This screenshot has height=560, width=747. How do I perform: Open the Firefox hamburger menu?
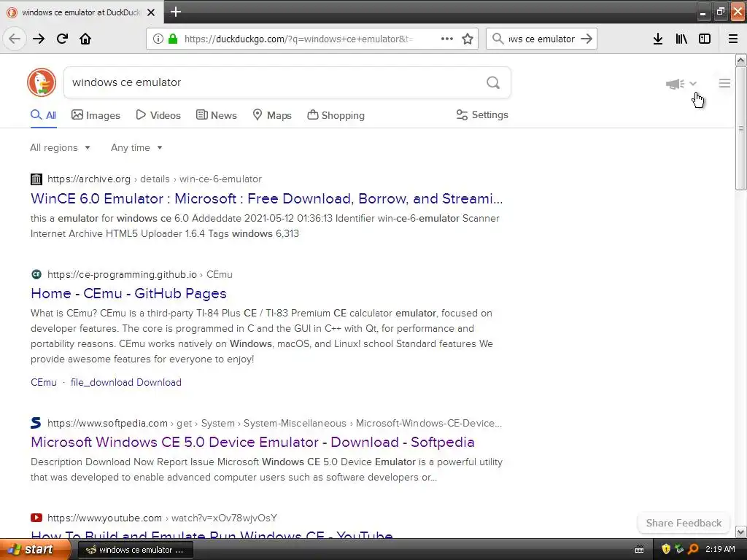(733, 39)
